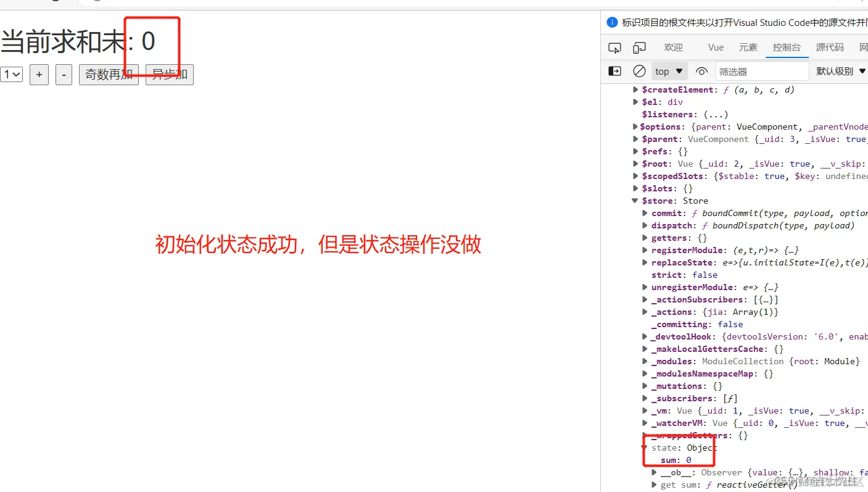
Task: Clear the console with the ban icon
Action: click(x=640, y=71)
